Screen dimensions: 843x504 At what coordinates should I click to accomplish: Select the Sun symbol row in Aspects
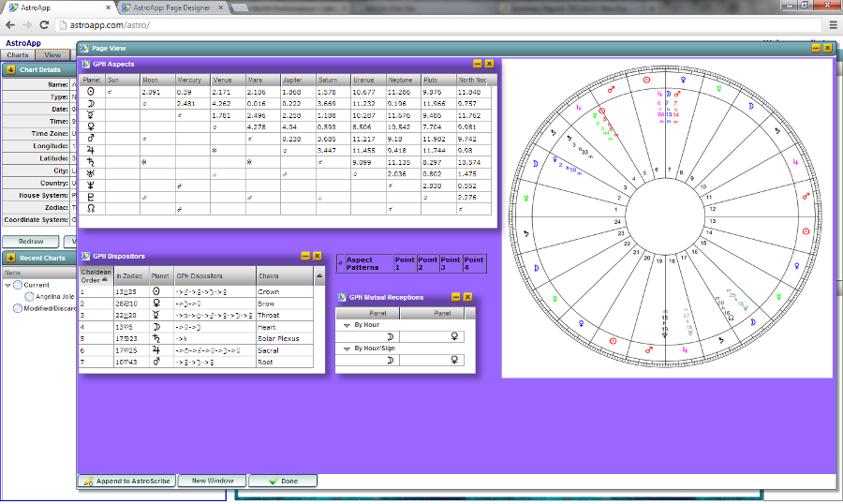[90, 92]
